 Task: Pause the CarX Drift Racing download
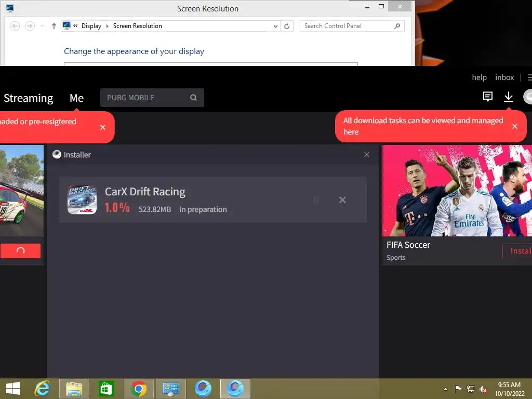[x=316, y=200]
